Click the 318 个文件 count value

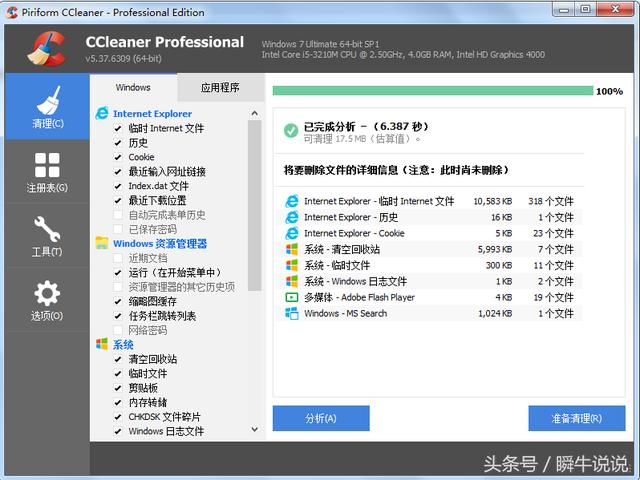coord(551,201)
